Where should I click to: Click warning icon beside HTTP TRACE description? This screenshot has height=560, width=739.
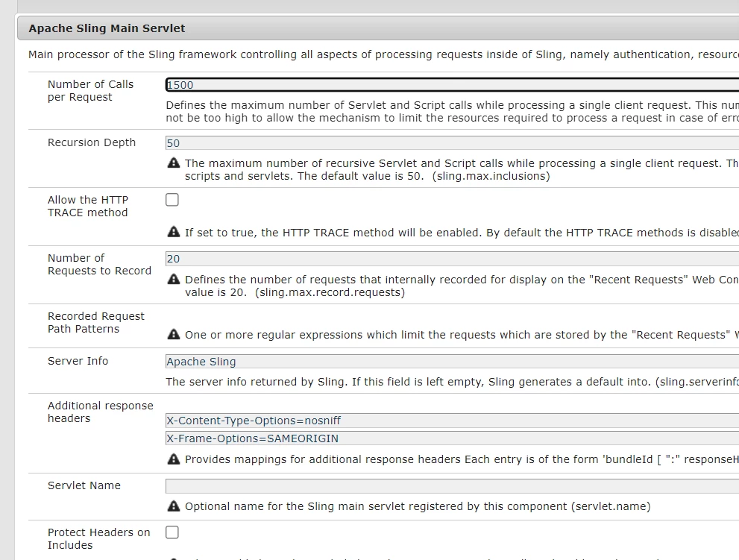(174, 232)
